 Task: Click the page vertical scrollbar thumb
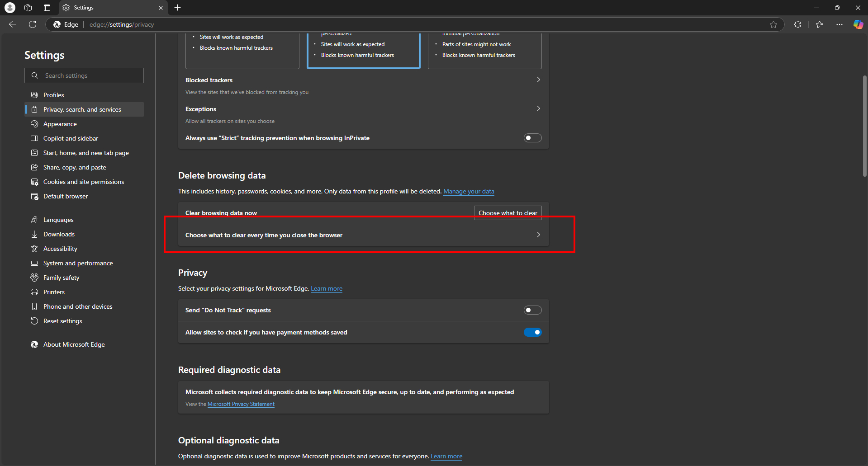pos(864,126)
